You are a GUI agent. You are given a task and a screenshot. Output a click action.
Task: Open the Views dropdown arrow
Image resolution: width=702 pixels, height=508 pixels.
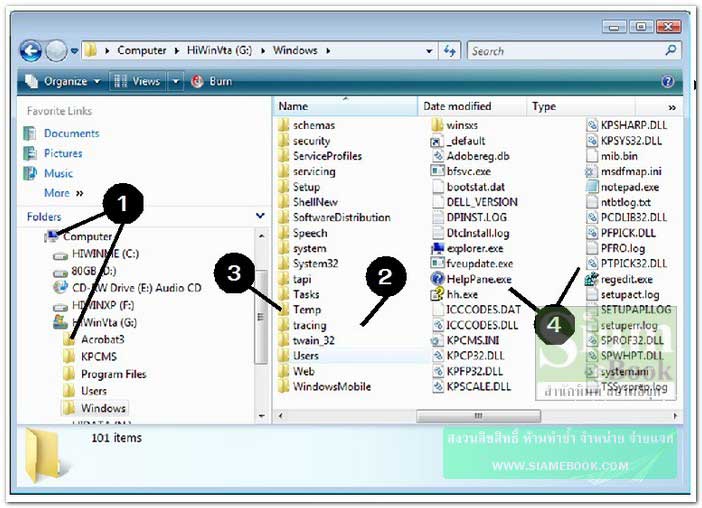pos(176,81)
